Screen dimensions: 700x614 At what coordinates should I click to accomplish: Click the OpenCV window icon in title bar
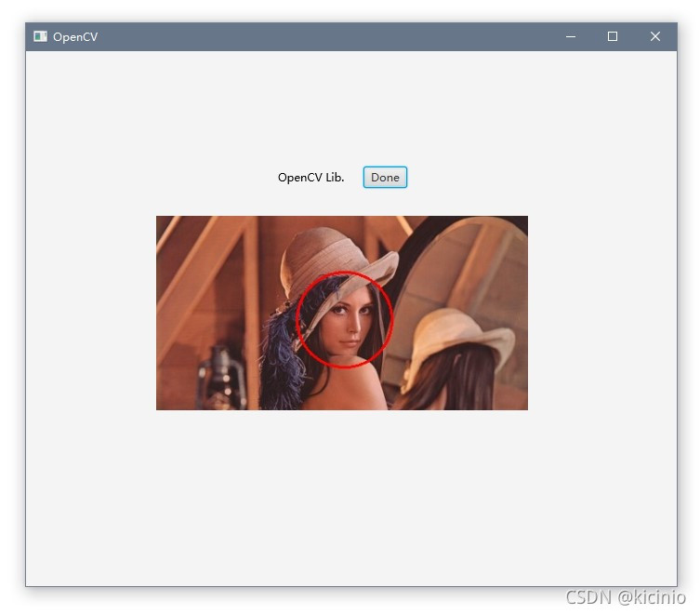[40, 36]
